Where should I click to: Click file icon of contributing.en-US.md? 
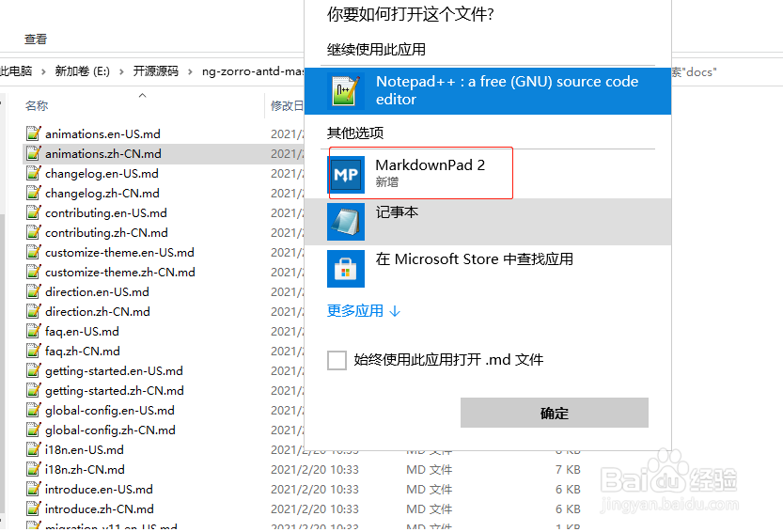tap(34, 212)
